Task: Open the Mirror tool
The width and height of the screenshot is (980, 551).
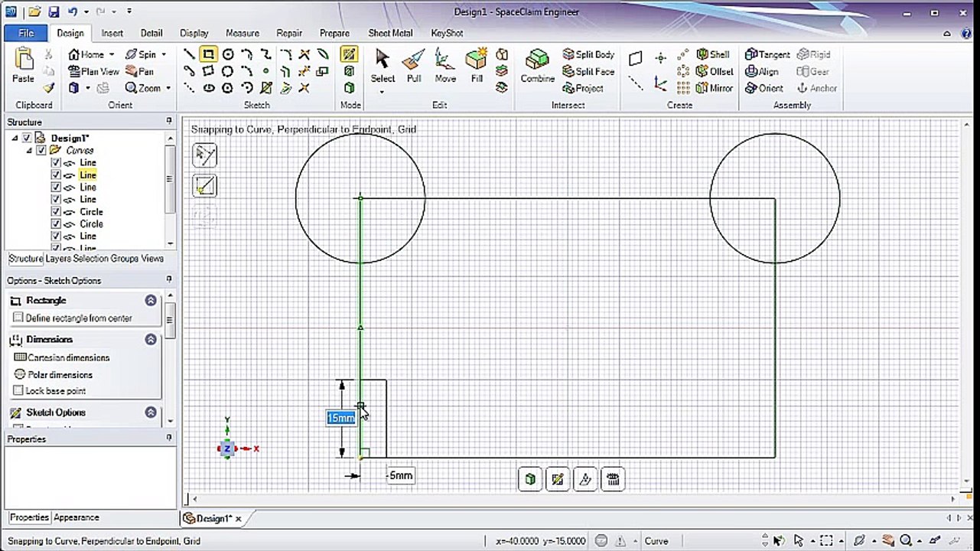Action: coord(715,88)
